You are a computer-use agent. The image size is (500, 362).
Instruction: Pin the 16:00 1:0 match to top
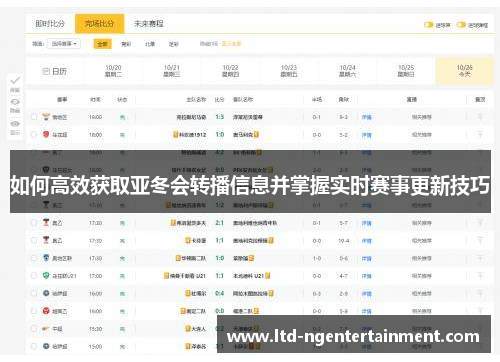click(480, 135)
